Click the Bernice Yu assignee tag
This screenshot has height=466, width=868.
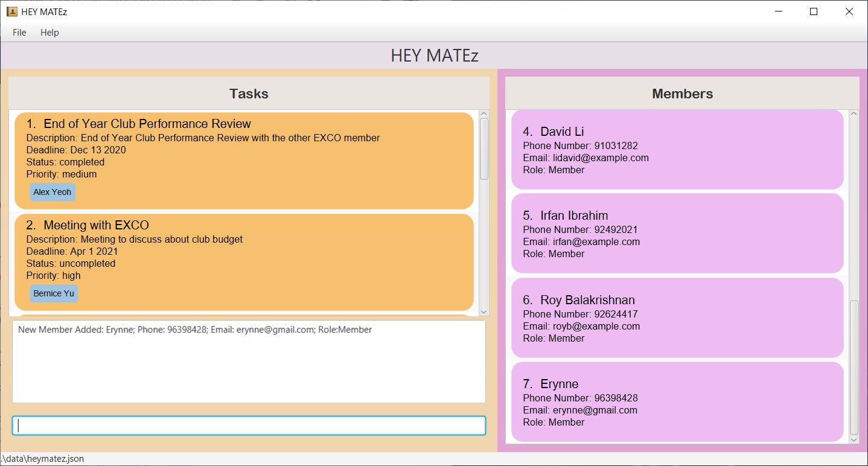[x=54, y=293]
